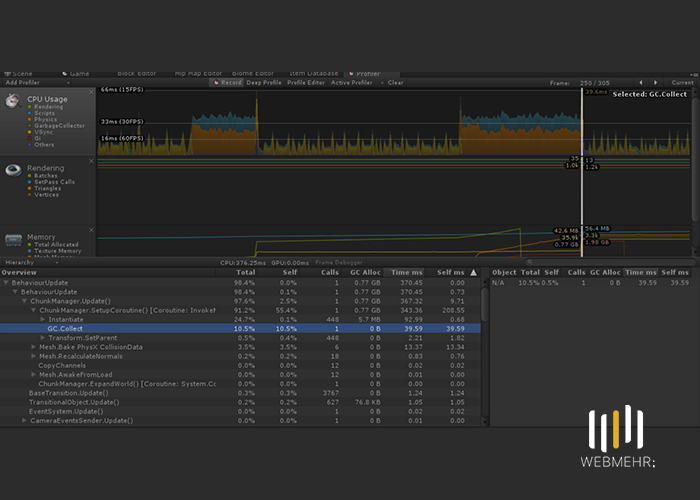The width and height of the screenshot is (700, 500).
Task: Select BaseTransition.Update() row
Action: click(240, 393)
